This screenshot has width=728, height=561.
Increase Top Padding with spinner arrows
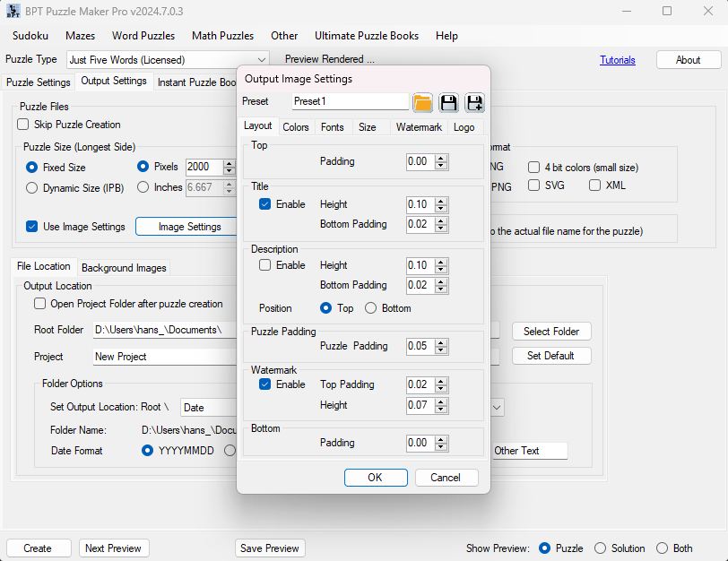[441, 159]
